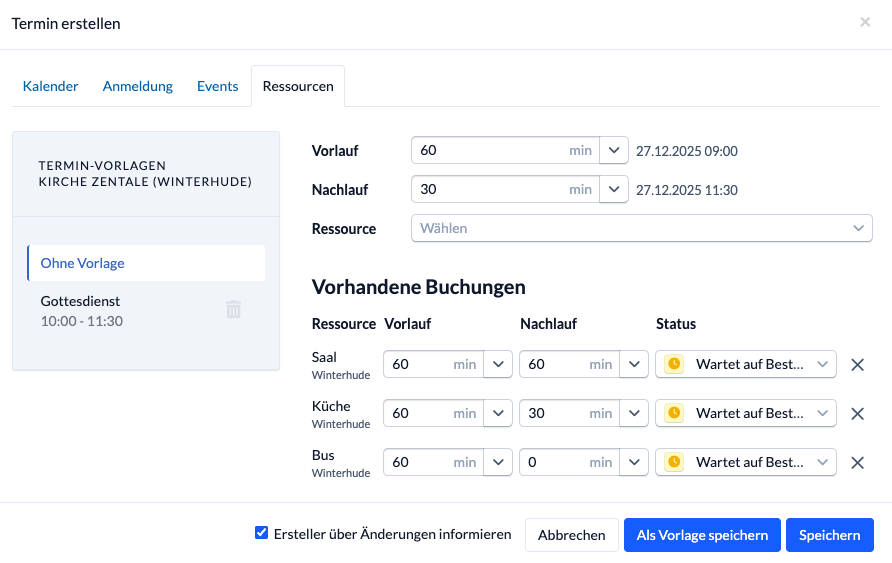Click the date text 27.12.2025 11:30
The width and height of the screenshot is (892, 563).
[x=687, y=190]
